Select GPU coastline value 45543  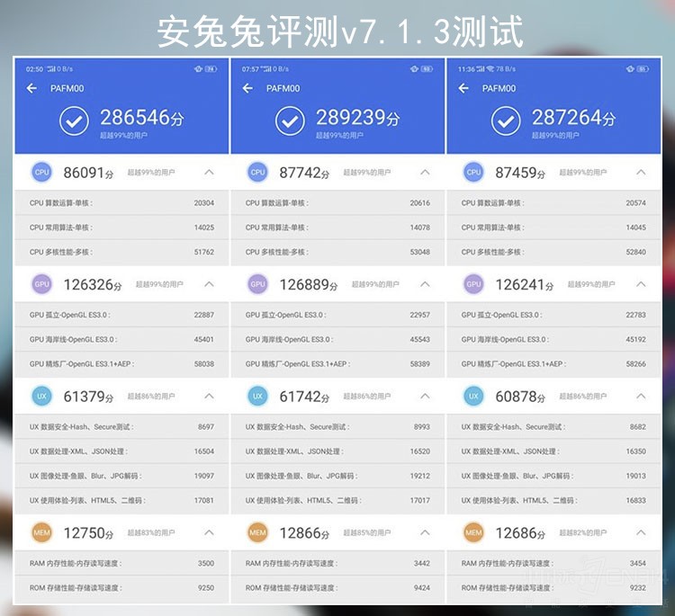[419, 339]
